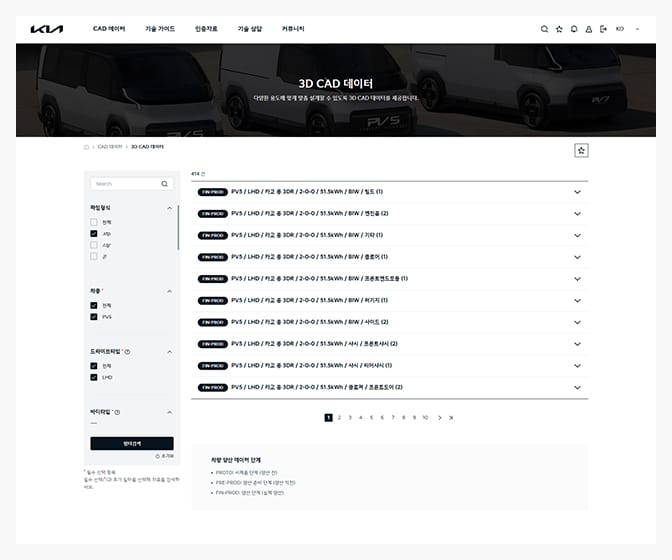
Task: Click the FIN-PROD badge on the 엔진룸 (2) row
Action: point(213,214)
